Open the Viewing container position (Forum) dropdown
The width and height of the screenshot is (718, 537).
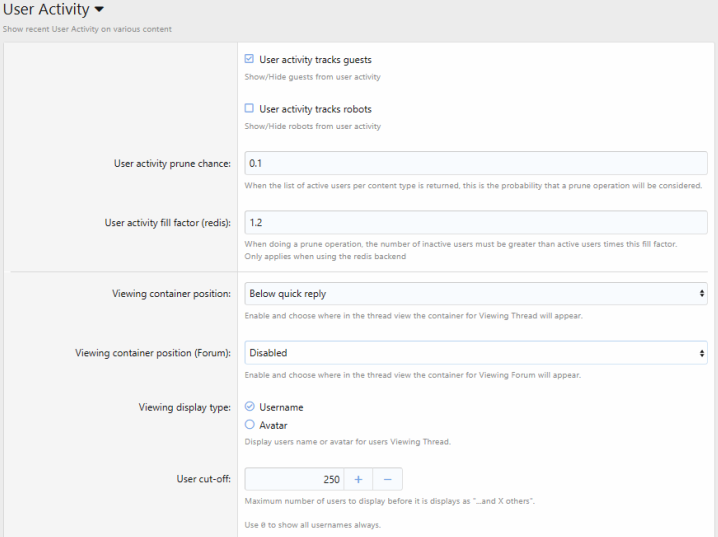475,353
